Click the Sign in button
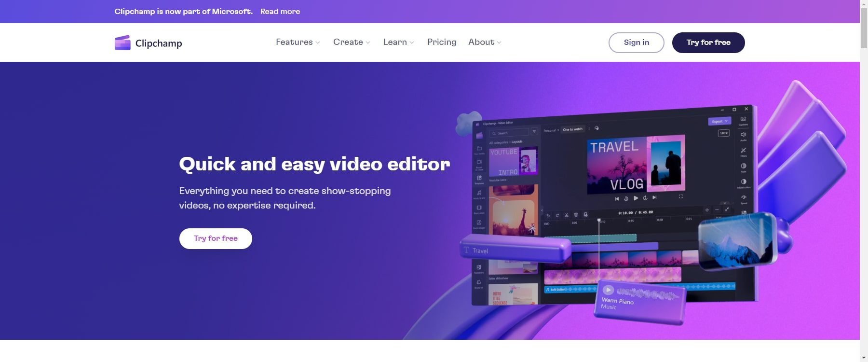The image size is (868, 362). tap(637, 42)
